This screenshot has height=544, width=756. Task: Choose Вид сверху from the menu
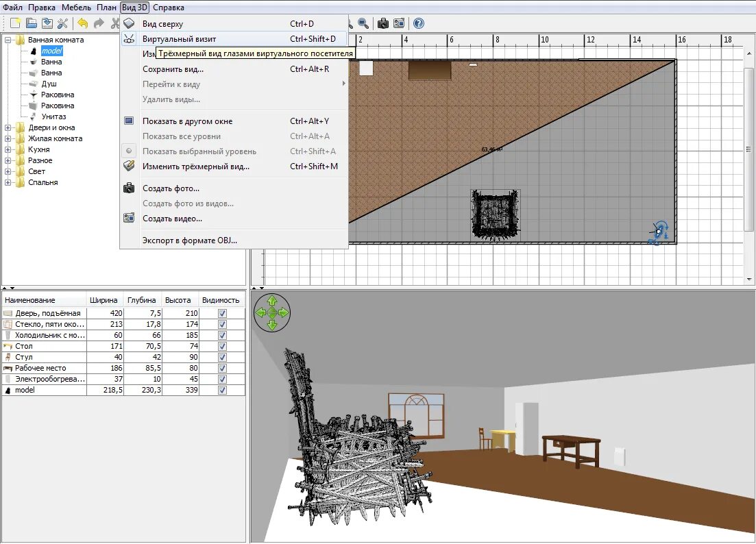[x=234, y=23]
